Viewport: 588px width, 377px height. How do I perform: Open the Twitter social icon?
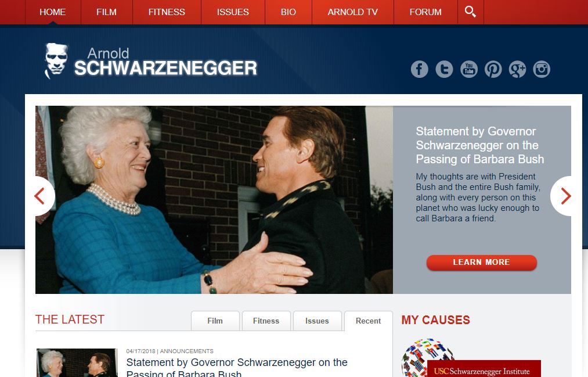click(444, 69)
